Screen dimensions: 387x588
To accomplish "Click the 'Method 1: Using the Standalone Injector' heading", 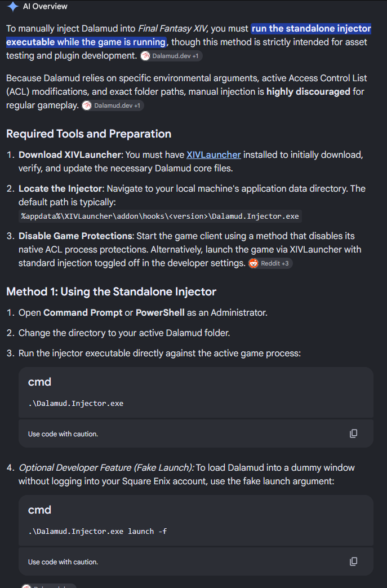I will pos(112,291).
